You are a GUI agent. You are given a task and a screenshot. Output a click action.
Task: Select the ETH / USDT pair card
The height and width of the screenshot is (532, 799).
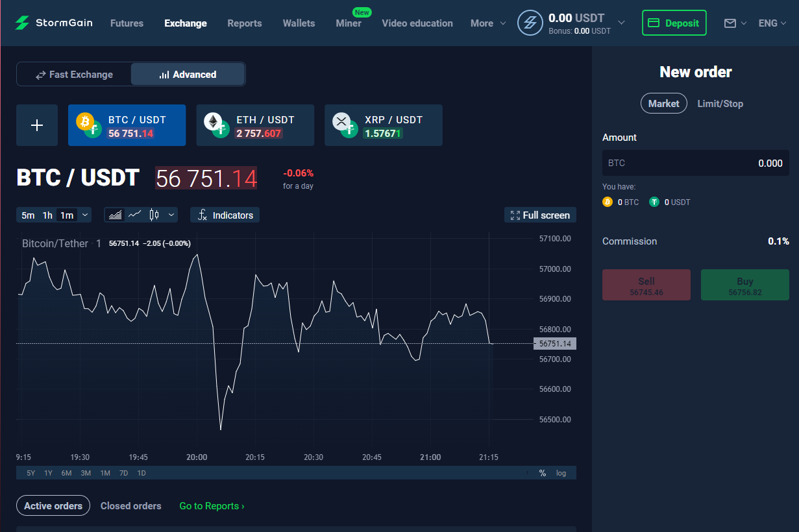(255, 125)
